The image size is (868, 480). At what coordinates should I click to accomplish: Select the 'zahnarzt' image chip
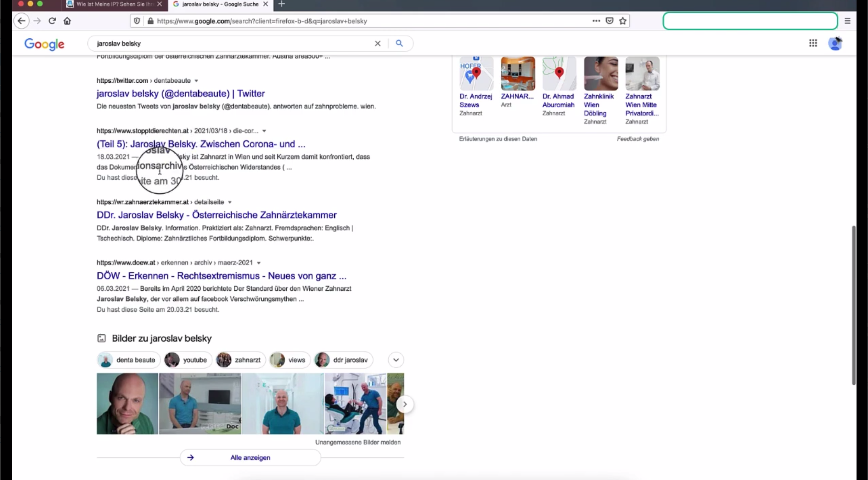240,360
